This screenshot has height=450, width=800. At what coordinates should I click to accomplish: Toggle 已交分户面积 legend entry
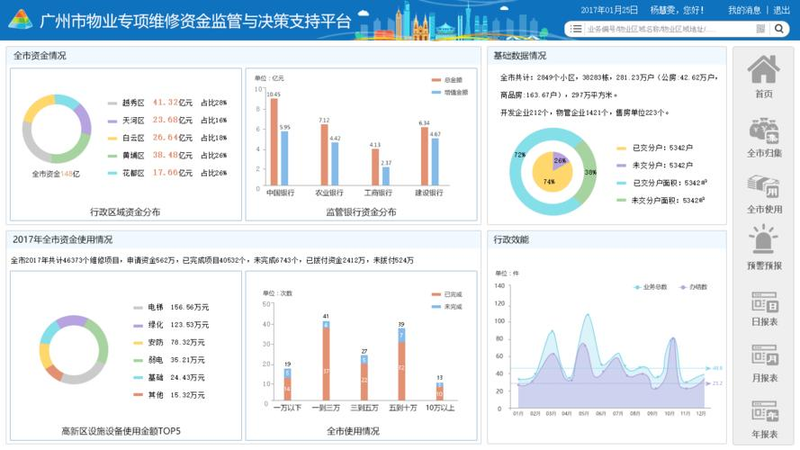pyautogui.click(x=662, y=183)
